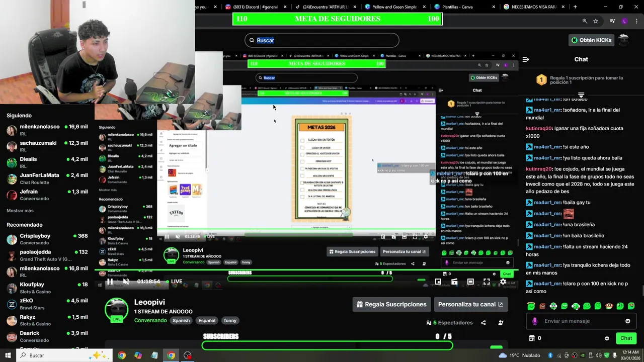Open Personaliza tu canal link
The width and height of the screenshot is (644, 362).
point(470,304)
